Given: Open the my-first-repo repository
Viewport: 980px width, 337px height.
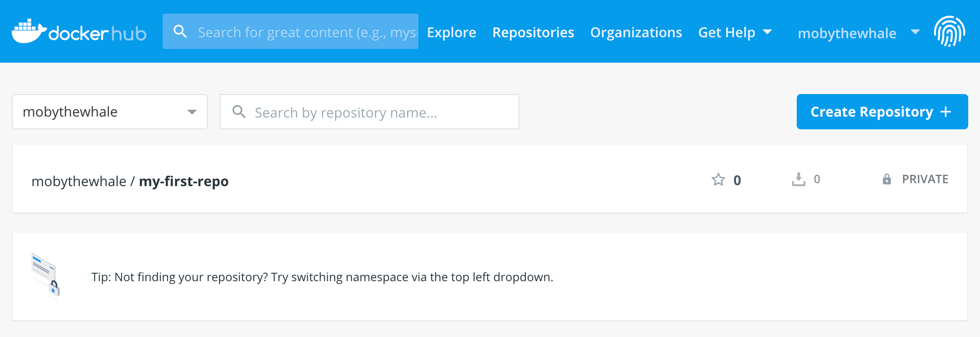Looking at the screenshot, I should 184,181.
